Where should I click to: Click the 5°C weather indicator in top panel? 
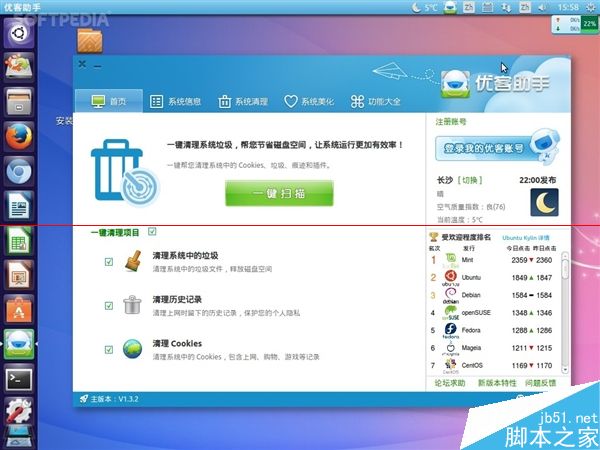(425, 7)
